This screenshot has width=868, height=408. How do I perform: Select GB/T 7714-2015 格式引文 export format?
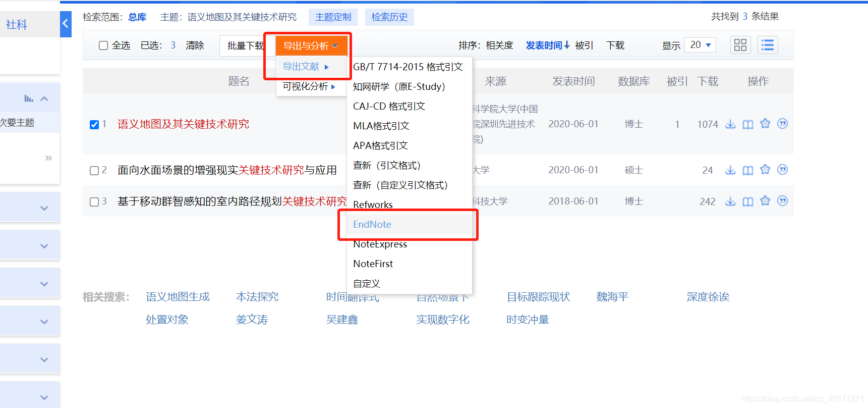pos(408,67)
